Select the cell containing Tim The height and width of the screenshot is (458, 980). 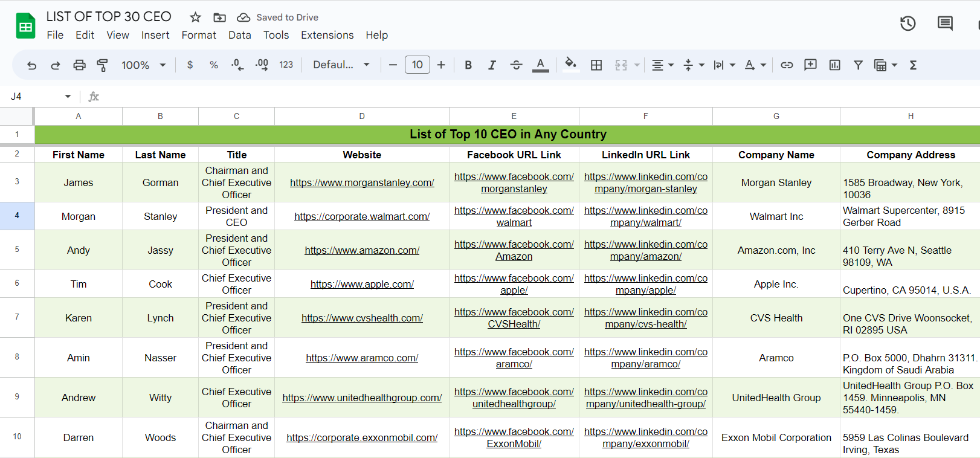point(79,284)
